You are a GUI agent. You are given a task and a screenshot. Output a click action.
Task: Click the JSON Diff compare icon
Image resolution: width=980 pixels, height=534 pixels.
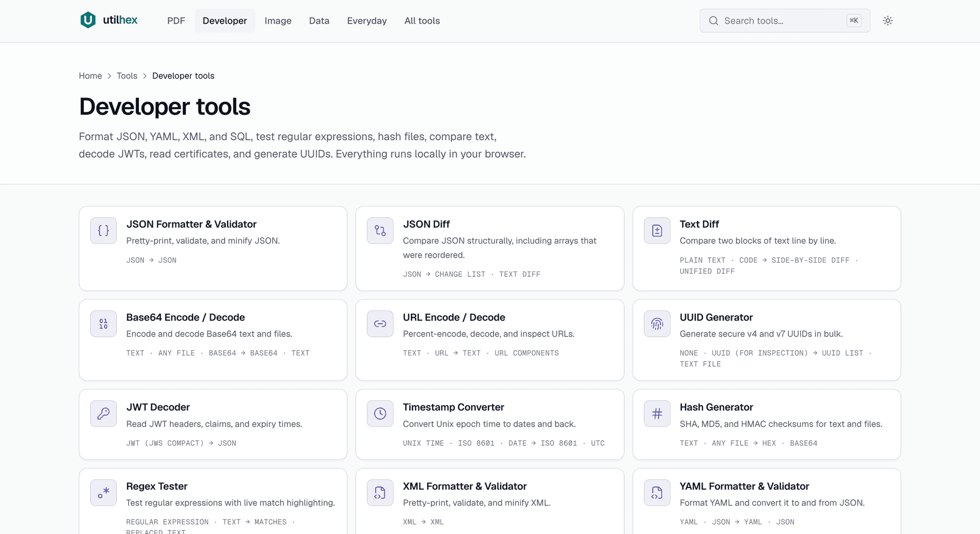[380, 231]
